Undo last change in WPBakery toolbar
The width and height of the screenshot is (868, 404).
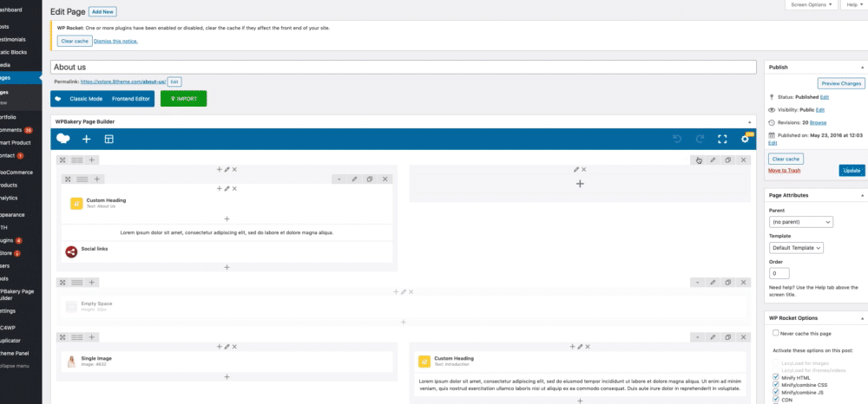click(677, 140)
